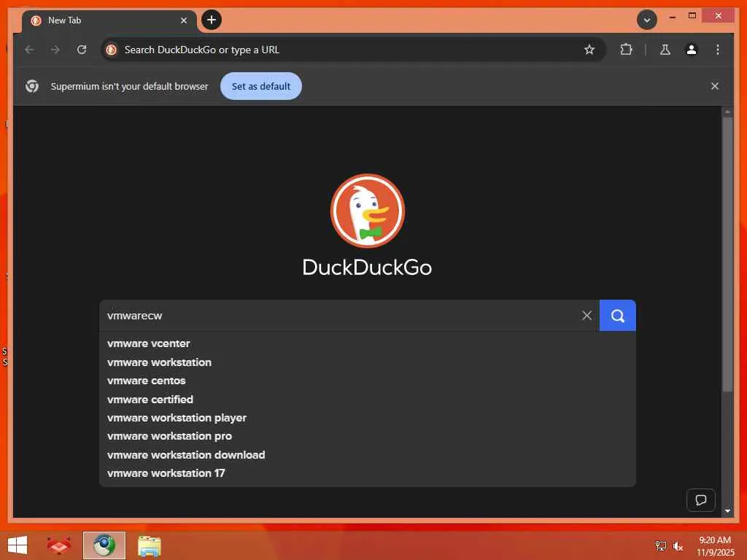This screenshot has height=560, width=747.
Task: Open the red app in taskbar
Action: coord(59,545)
